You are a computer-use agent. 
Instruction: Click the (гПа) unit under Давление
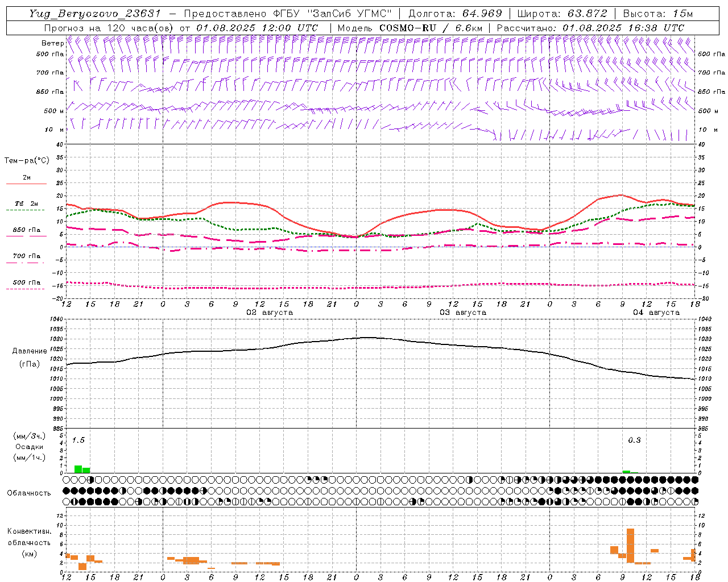coord(30,364)
